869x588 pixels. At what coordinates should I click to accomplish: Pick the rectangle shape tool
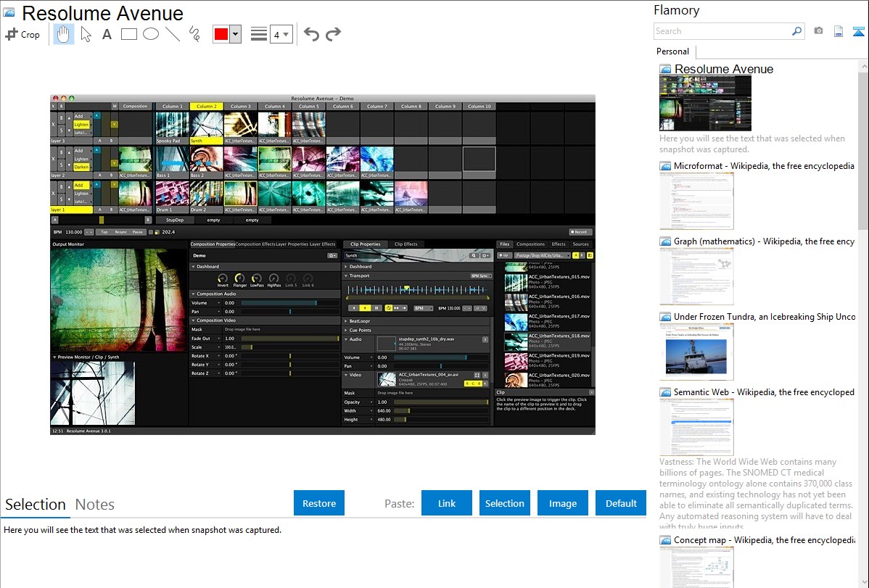128,34
